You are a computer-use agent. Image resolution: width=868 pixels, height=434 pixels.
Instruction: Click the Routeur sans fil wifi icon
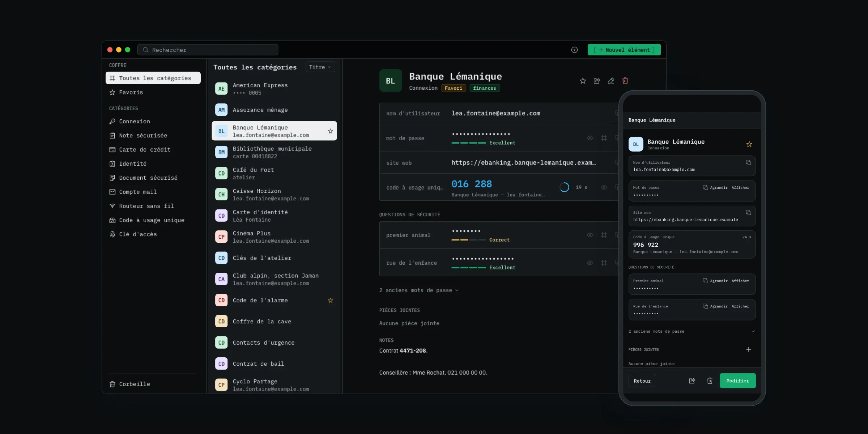[112, 206]
